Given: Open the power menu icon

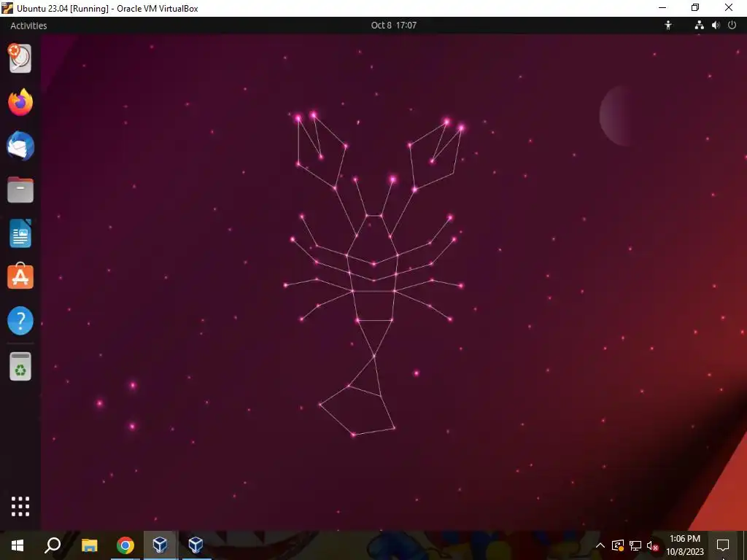Looking at the screenshot, I should pyautogui.click(x=732, y=26).
